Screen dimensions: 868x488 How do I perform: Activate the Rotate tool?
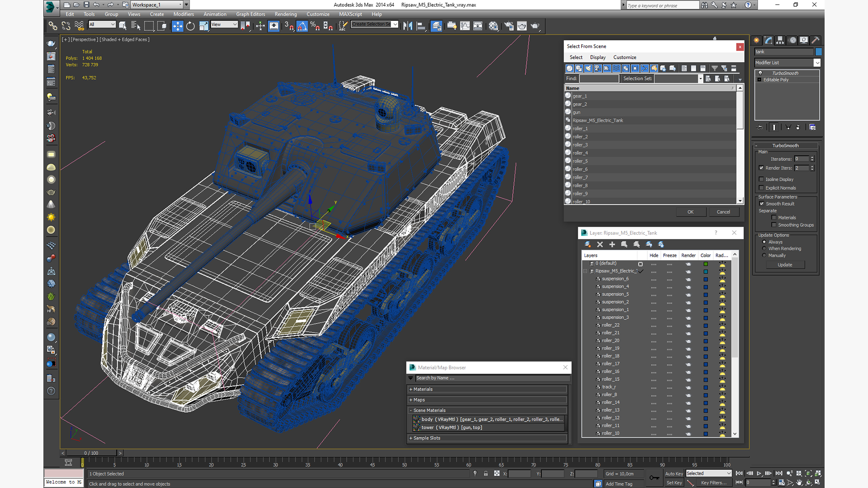[x=190, y=26]
